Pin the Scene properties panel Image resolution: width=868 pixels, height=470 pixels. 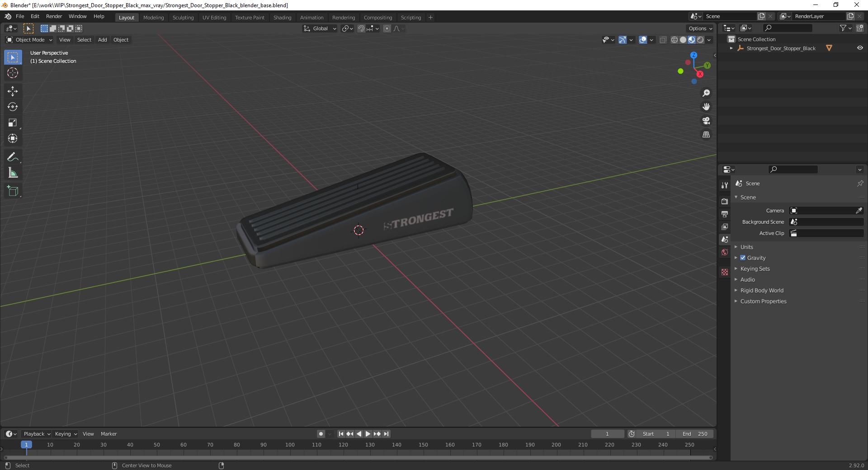tap(860, 183)
